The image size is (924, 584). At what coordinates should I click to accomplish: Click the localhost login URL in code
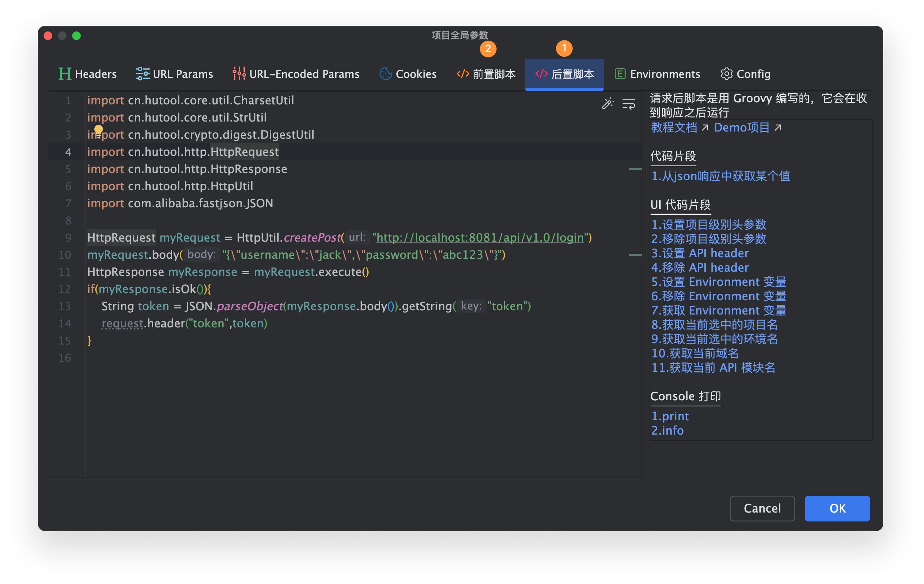coord(480,238)
